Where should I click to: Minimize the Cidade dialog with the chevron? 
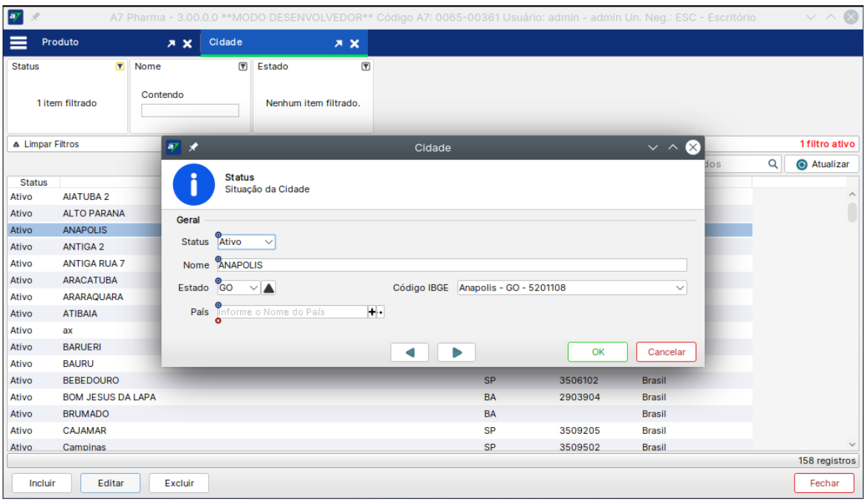click(652, 148)
